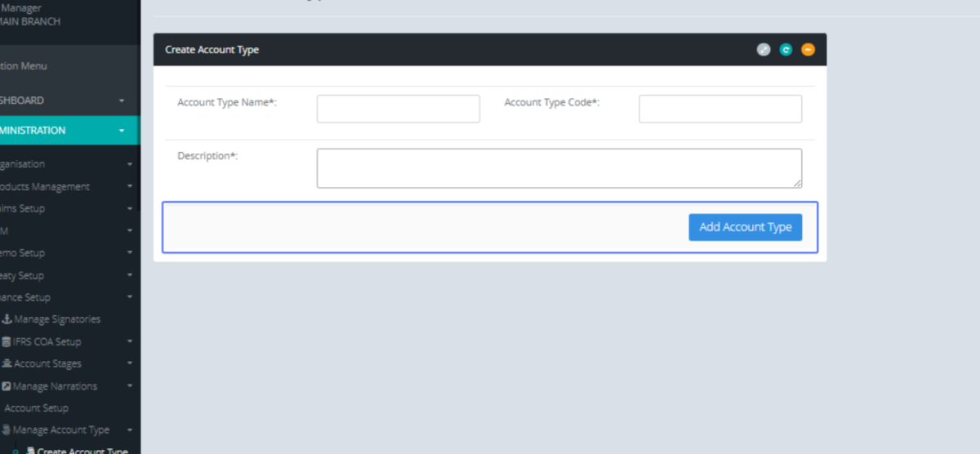Expand the Finance Setup submenu arrow
This screenshot has width=980, height=454.
(129, 297)
